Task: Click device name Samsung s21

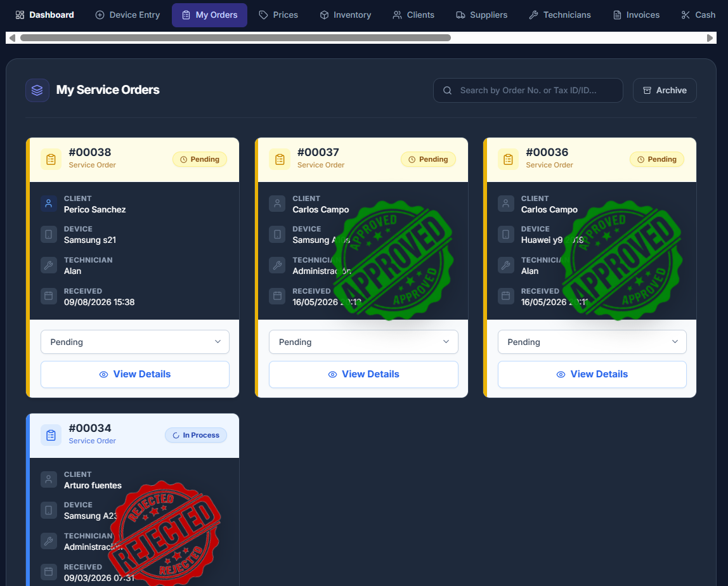Action: (x=89, y=240)
